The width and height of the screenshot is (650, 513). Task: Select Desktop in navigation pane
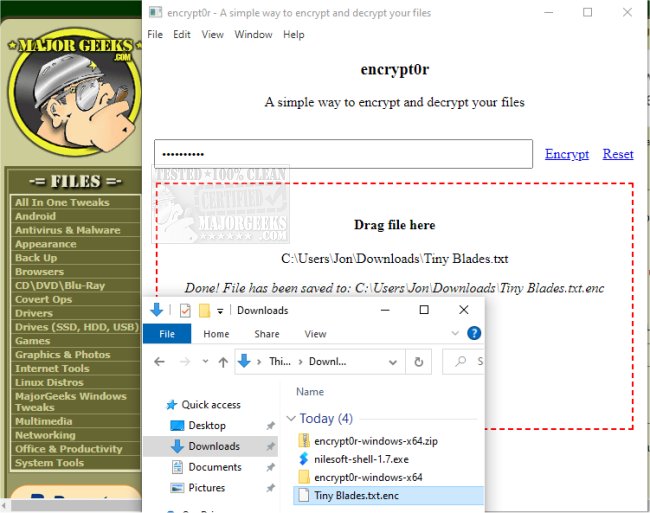[x=206, y=426]
